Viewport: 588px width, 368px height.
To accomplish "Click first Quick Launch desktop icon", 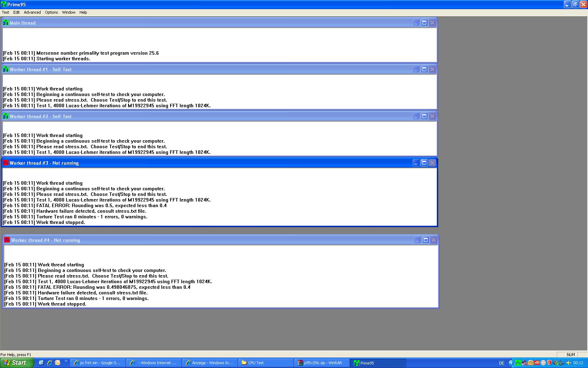I will tap(41, 363).
